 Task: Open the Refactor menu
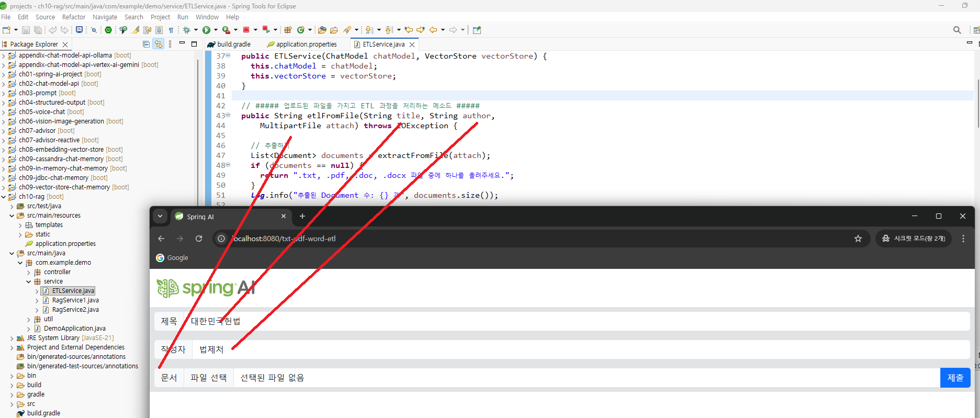coord(74,17)
